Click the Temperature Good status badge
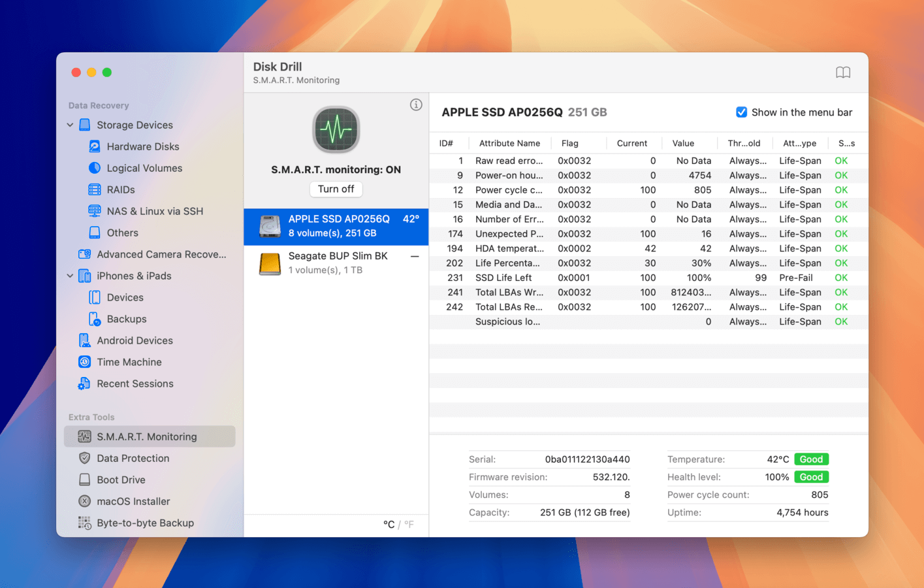924x588 pixels. coord(811,459)
